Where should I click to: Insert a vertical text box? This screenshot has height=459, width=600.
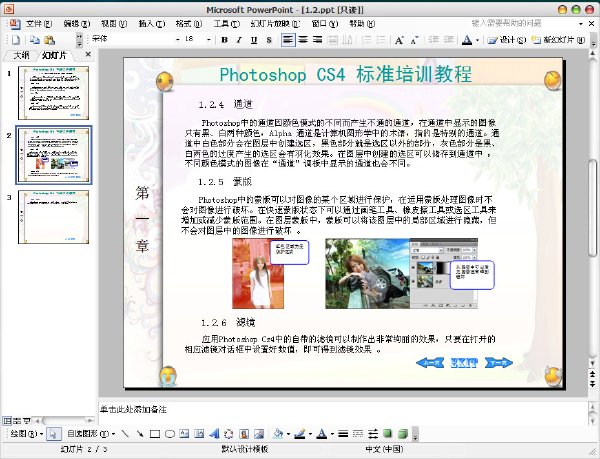click(199, 434)
